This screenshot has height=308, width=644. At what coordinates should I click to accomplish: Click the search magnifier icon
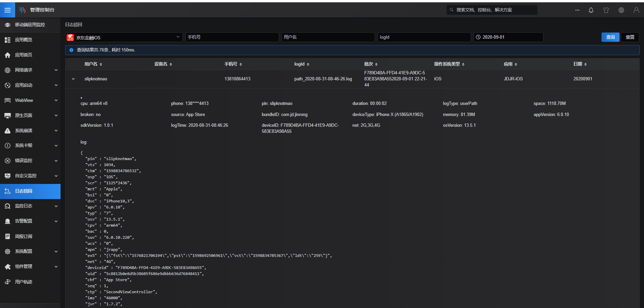(x=451, y=10)
